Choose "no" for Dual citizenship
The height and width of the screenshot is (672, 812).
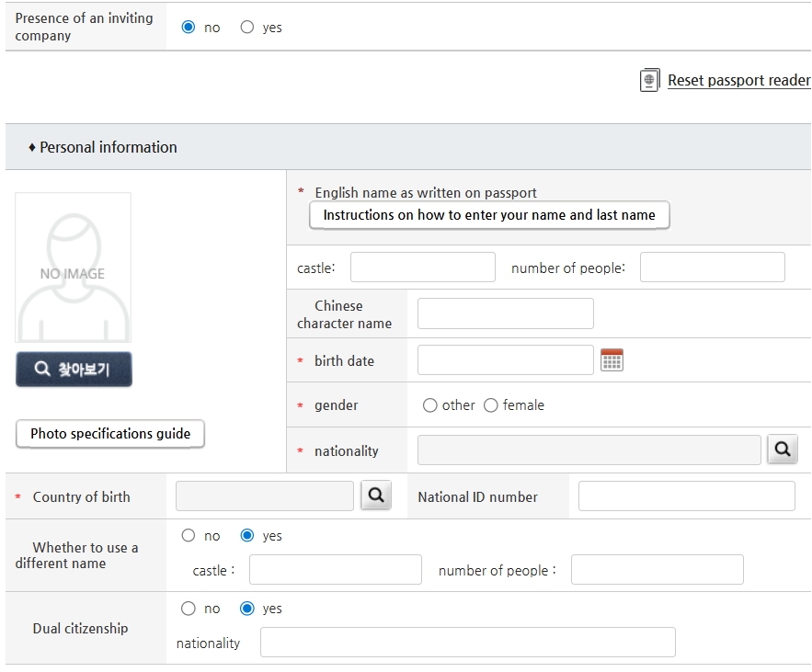188,608
